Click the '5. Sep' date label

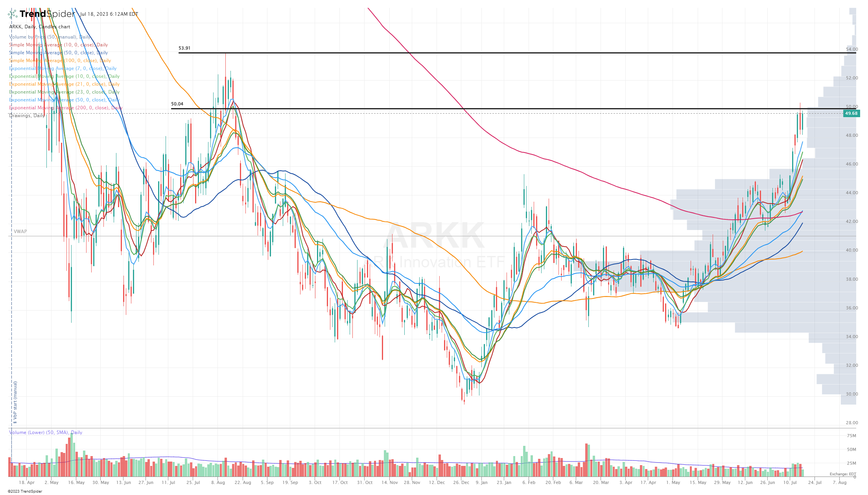[x=267, y=483]
